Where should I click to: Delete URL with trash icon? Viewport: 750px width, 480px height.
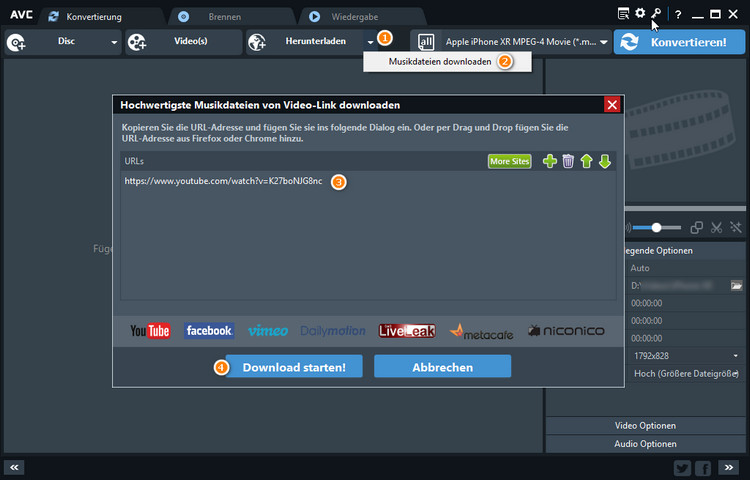coord(568,161)
